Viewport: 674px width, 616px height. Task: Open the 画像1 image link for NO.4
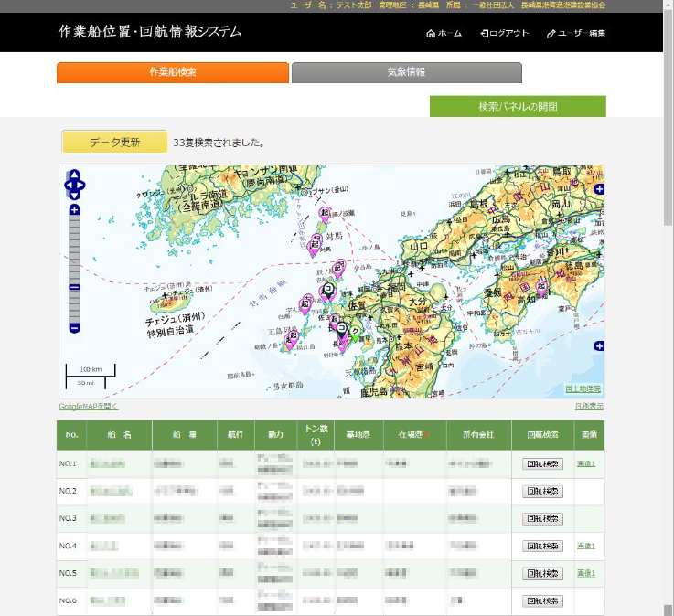pos(586,546)
